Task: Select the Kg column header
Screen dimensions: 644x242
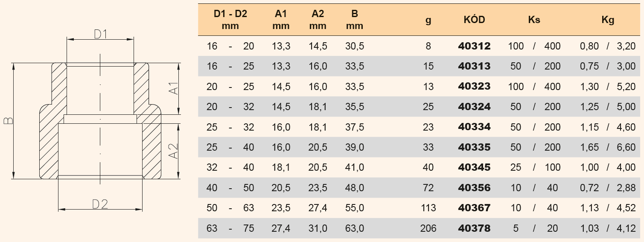Action: click(x=608, y=20)
